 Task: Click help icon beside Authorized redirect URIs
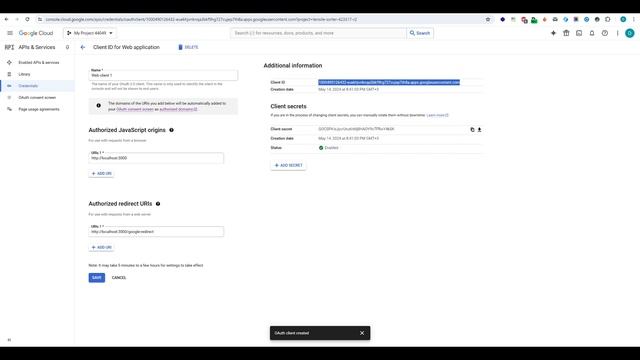(x=158, y=204)
